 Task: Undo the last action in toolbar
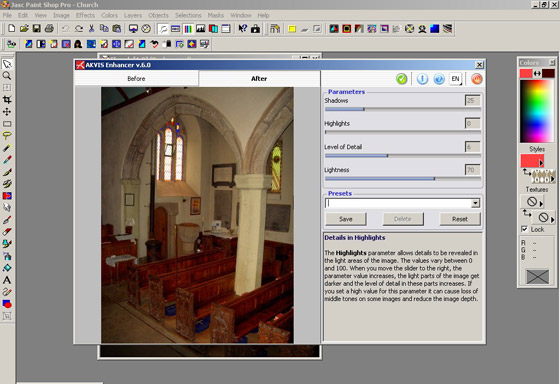tap(66, 29)
